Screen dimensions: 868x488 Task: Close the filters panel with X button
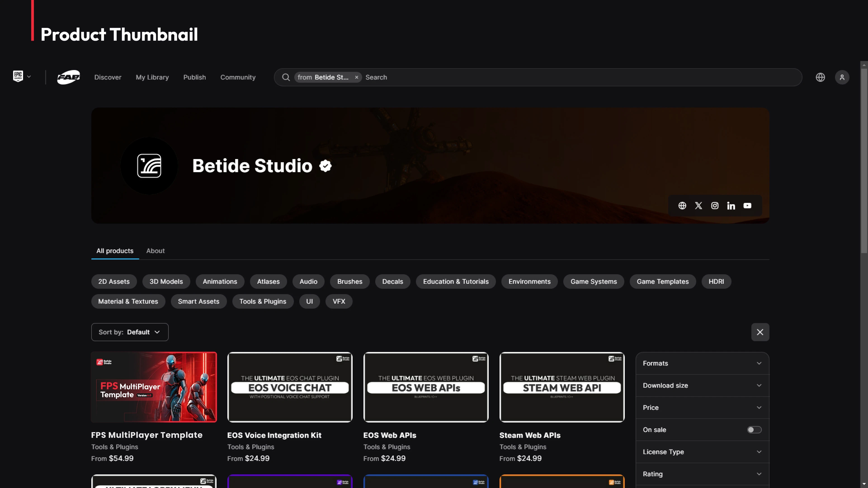[x=760, y=332]
